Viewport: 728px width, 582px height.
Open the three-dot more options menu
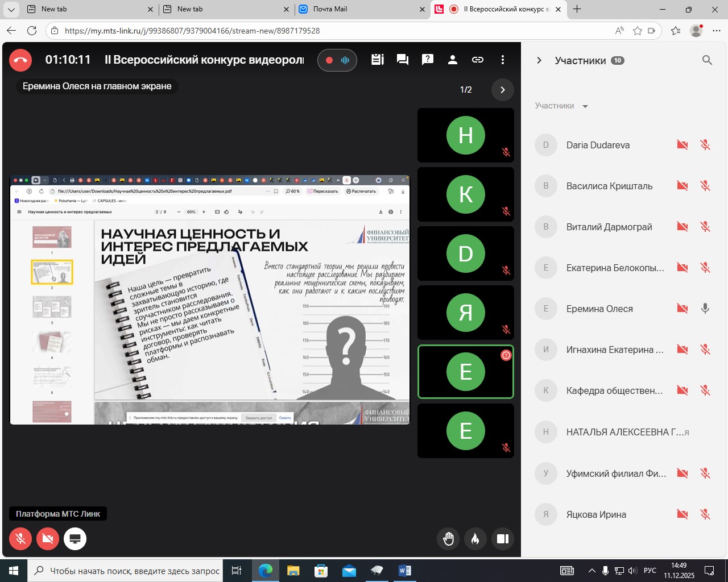(503, 60)
